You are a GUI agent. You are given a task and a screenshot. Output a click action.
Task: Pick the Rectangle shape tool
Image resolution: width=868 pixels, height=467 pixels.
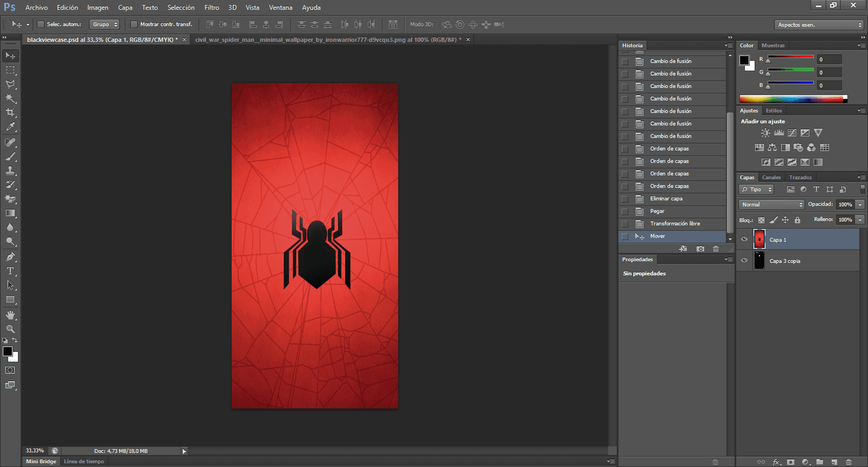pos(10,300)
